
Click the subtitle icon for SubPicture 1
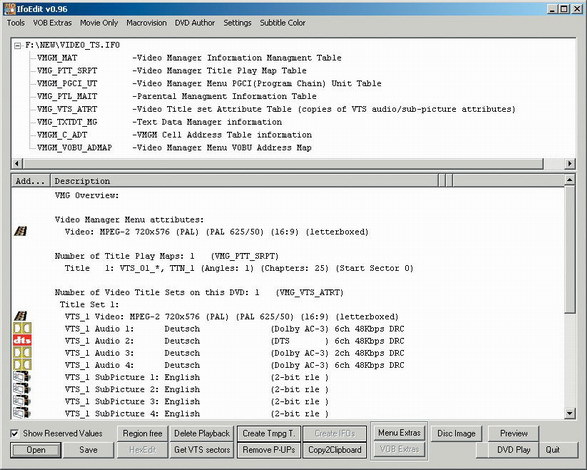point(22,377)
